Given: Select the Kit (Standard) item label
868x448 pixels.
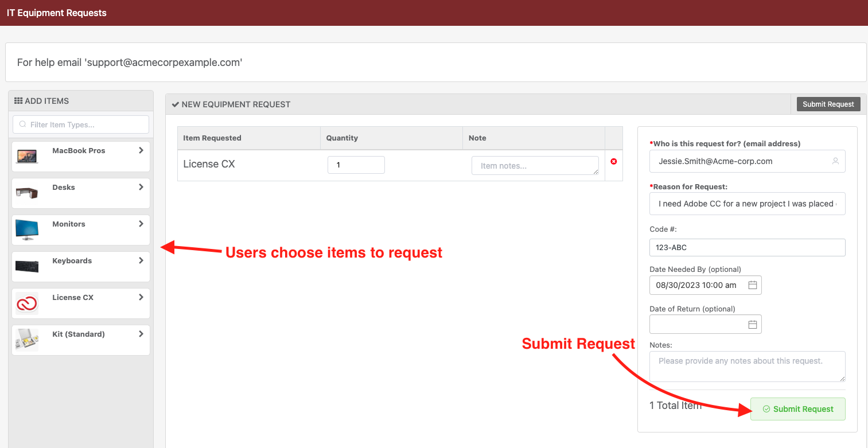Looking at the screenshot, I should (x=79, y=334).
